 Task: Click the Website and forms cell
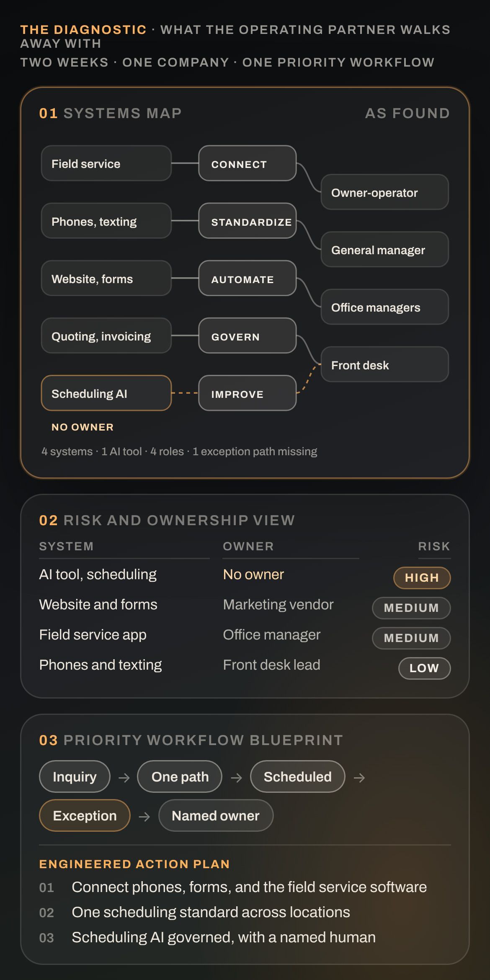coord(98,604)
